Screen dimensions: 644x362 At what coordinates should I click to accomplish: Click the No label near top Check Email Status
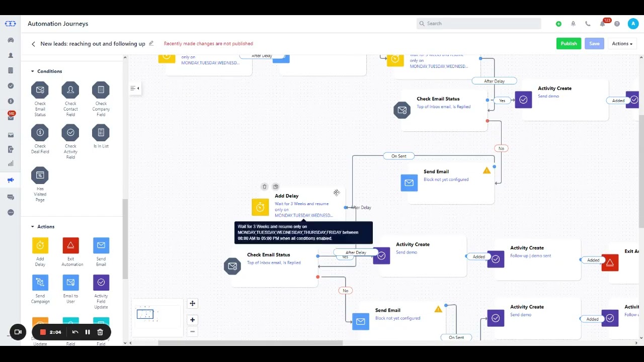coord(501,148)
